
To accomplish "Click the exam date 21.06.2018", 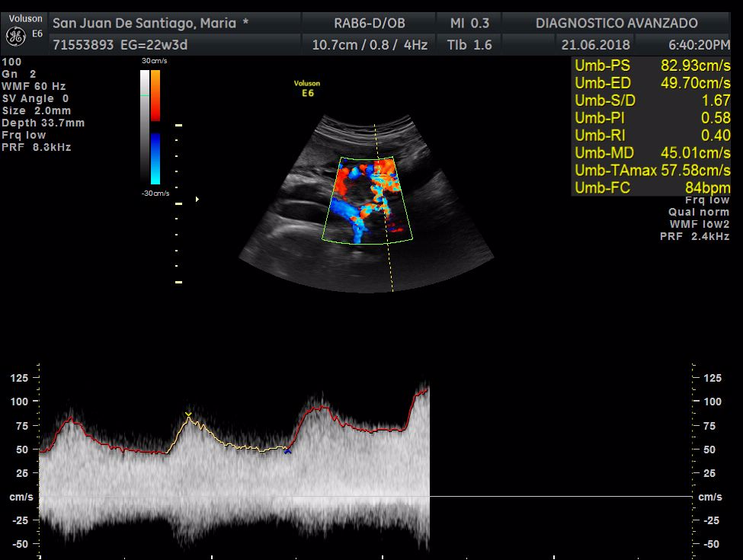I will pyautogui.click(x=591, y=45).
